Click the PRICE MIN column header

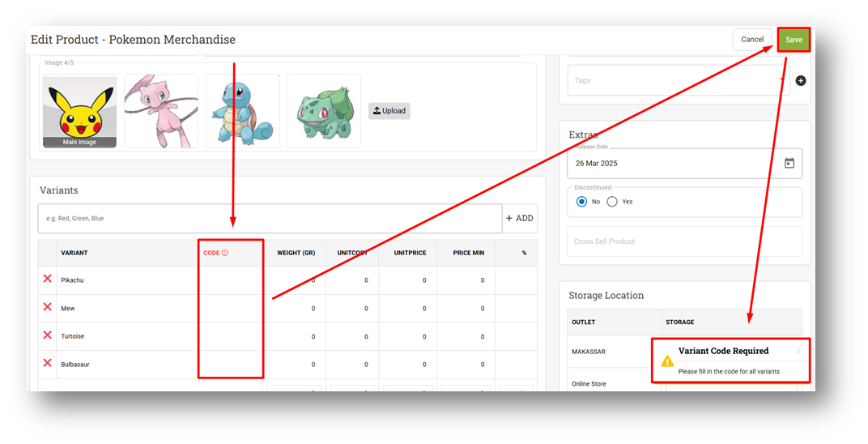pos(468,253)
